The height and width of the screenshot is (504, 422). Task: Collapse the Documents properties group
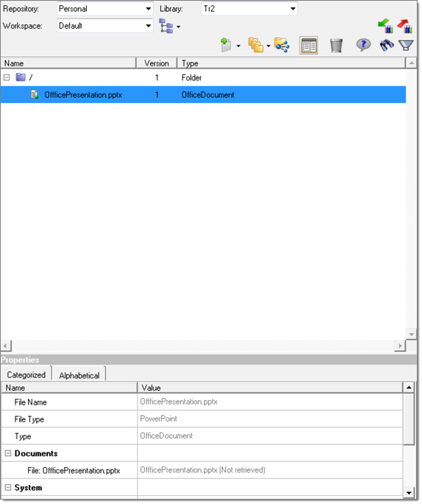(x=8, y=453)
